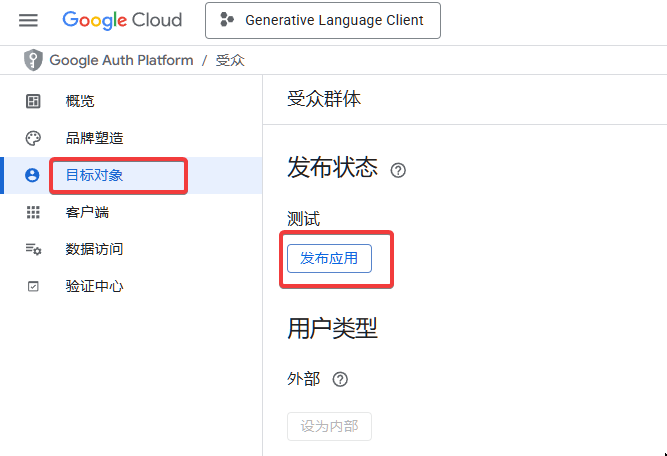Navigate to 客户端 in sidebar
This screenshot has height=456, width=667.
click(87, 212)
